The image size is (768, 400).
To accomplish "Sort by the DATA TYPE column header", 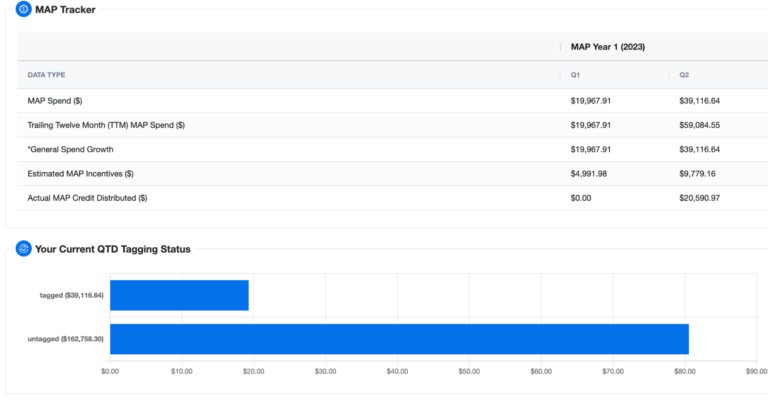I will click(x=47, y=75).
